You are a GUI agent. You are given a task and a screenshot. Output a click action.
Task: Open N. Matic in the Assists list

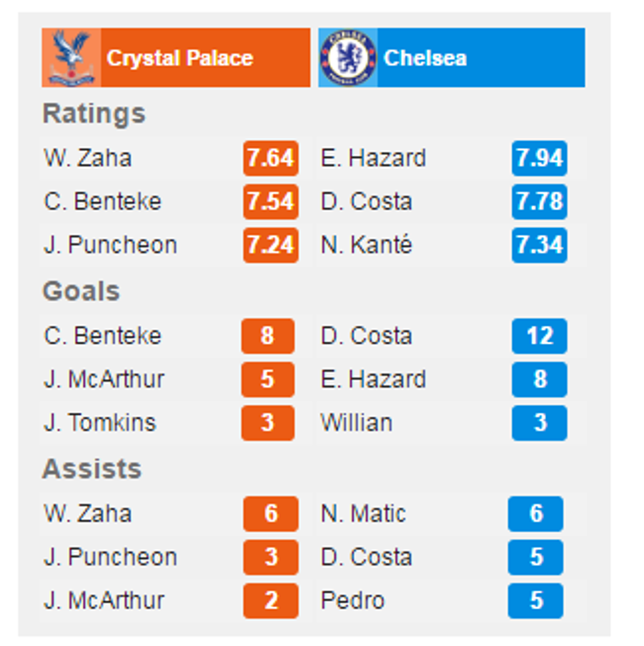(x=363, y=513)
